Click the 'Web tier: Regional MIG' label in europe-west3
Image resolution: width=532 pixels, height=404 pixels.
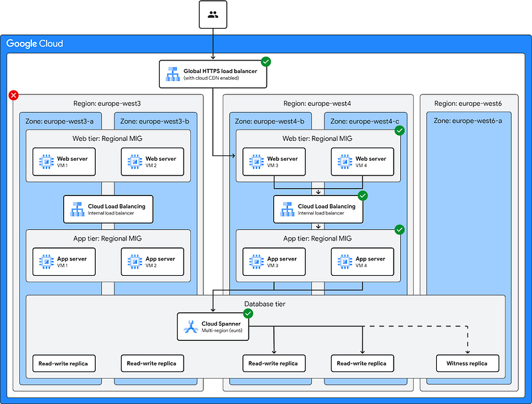click(x=107, y=139)
